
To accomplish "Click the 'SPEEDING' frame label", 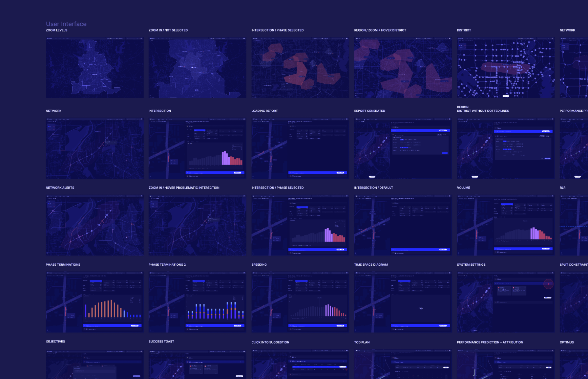I will pyautogui.click(x=259, y=265).
